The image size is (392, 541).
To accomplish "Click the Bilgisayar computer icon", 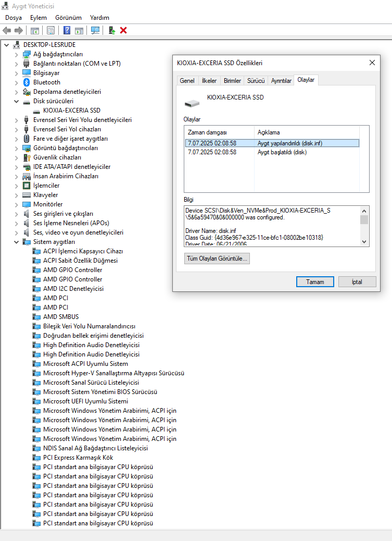I will [x=27, y=73].
